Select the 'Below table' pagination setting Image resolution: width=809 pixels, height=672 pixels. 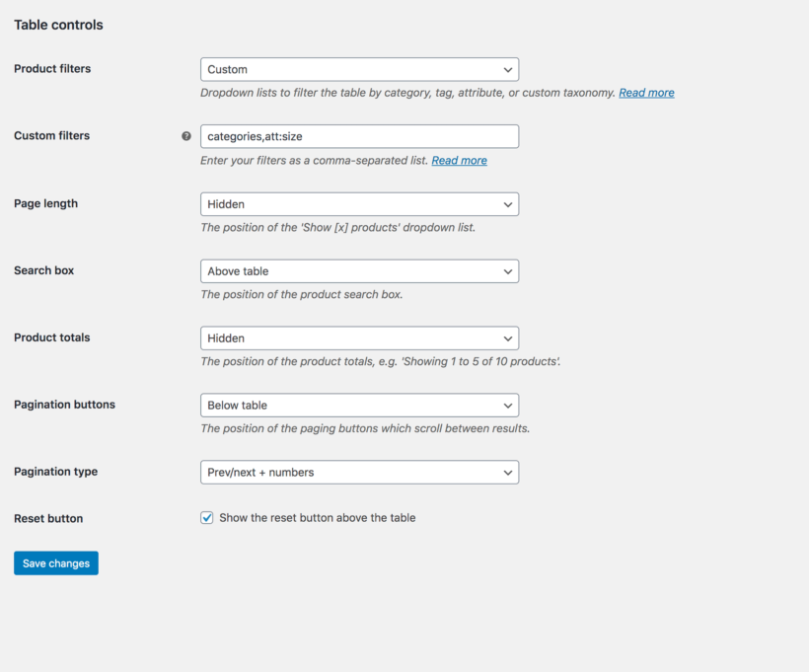tap(359, 405)
